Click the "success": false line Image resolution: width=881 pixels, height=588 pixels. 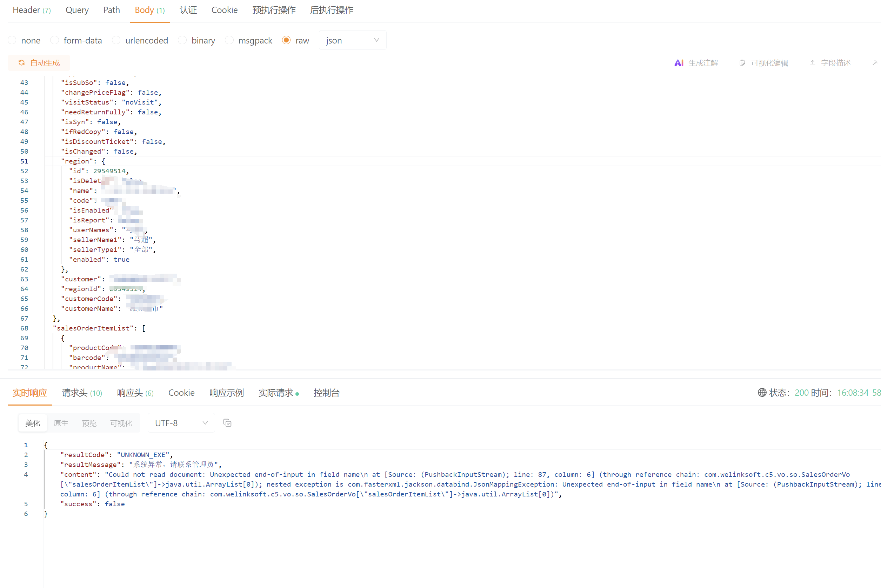click(93, 504)
